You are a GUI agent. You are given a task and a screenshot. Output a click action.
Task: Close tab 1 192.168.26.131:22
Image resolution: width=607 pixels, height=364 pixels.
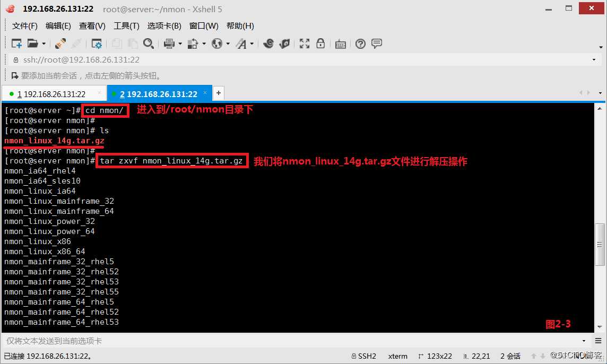coord(99,93)
